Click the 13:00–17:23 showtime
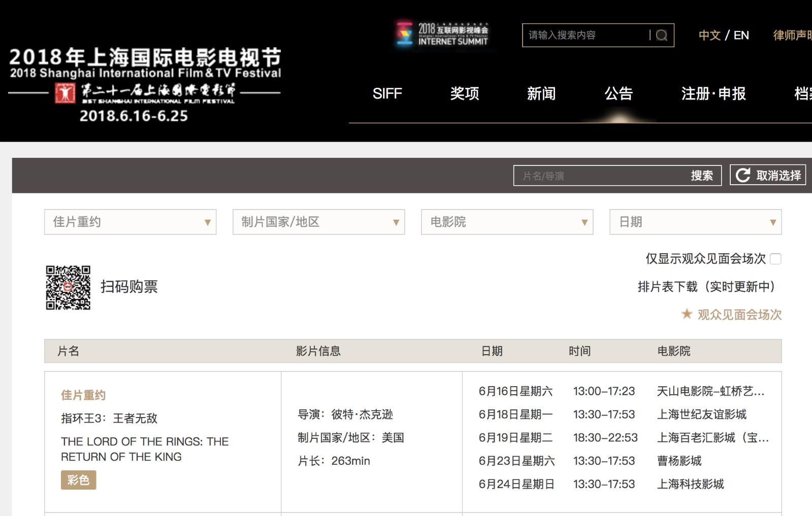Image resolution: width=812 pixels, height=516 pixels. pos(604,391)
